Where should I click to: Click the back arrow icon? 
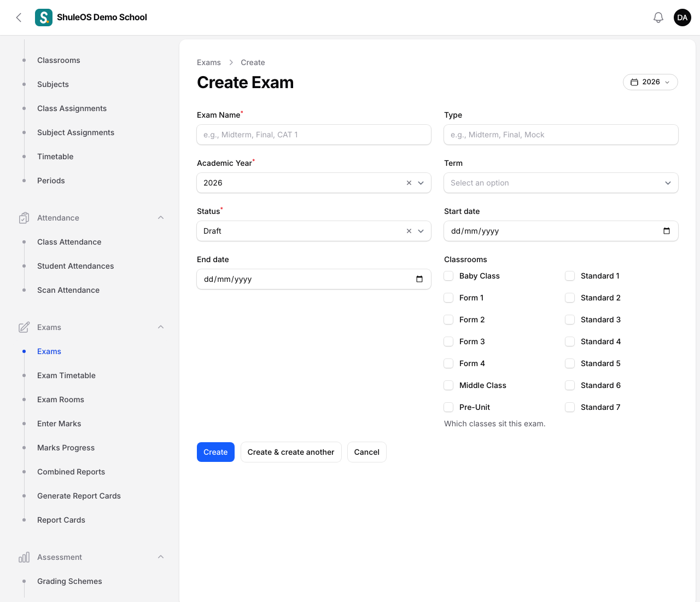point(19,18)
